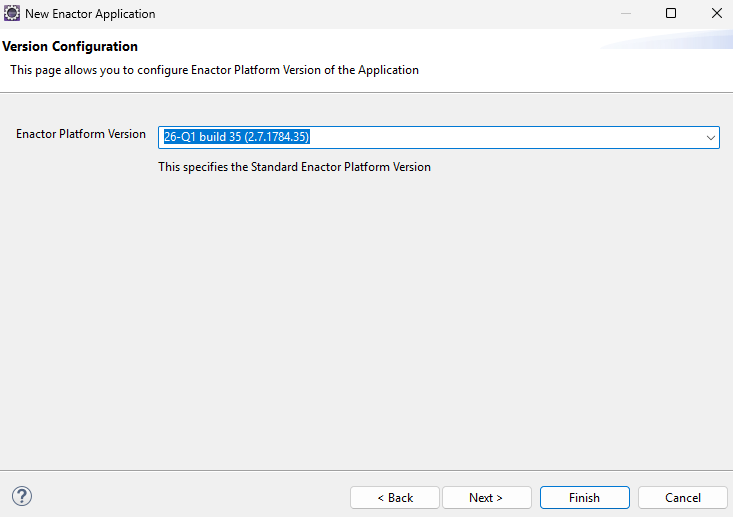The image size is (733, 517).
Task: Click empty space inside the version combo box
Action: pyautogui.click(x=500, y=137)
